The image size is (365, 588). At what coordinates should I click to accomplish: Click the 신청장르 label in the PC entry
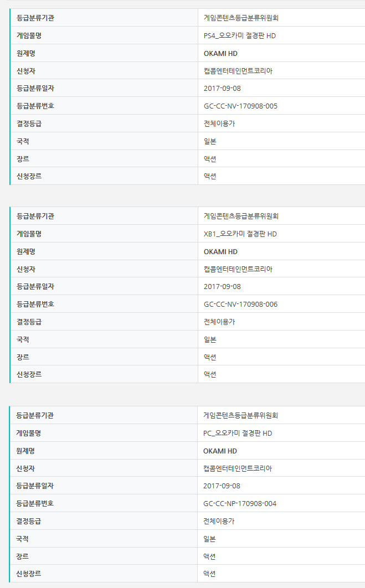tap(29, 574)
